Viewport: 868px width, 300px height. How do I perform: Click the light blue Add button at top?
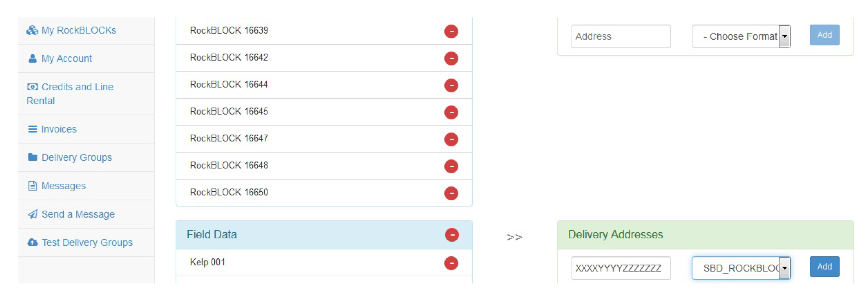(x=824, y=35)
